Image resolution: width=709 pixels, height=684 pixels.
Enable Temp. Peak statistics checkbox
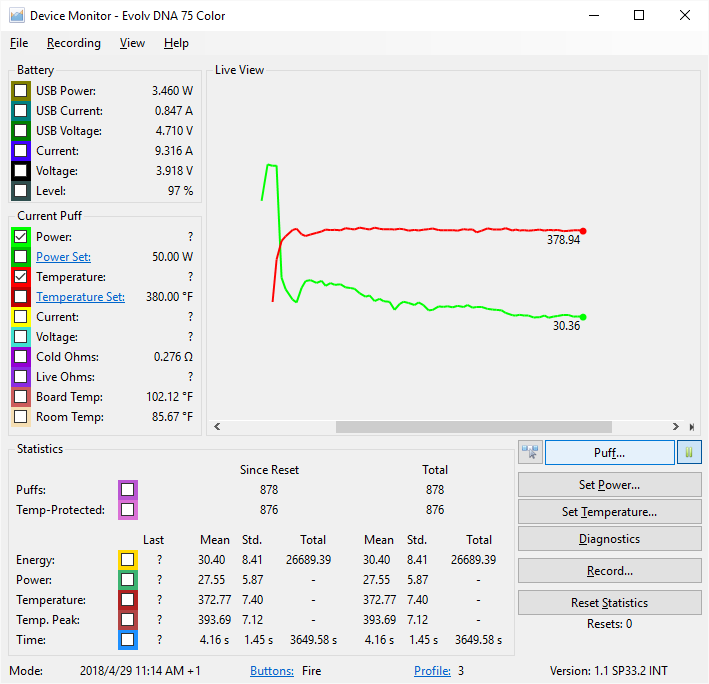[128, 620]
